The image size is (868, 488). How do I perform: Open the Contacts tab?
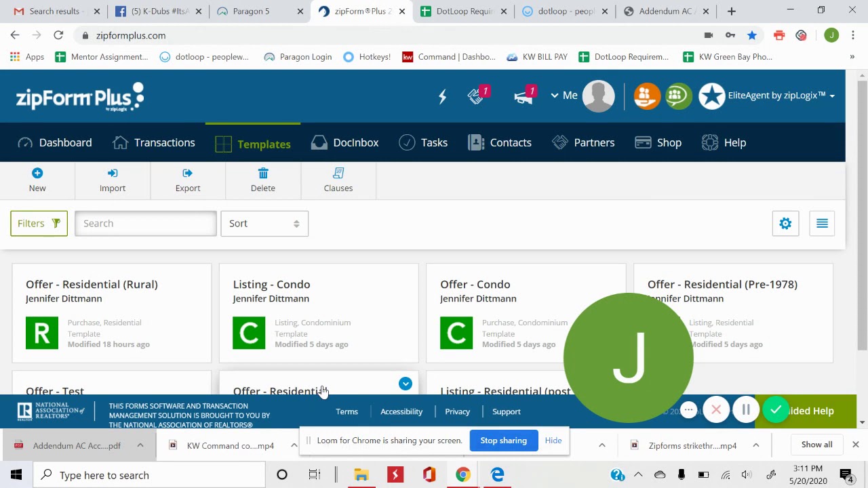[x=500, y=143]
